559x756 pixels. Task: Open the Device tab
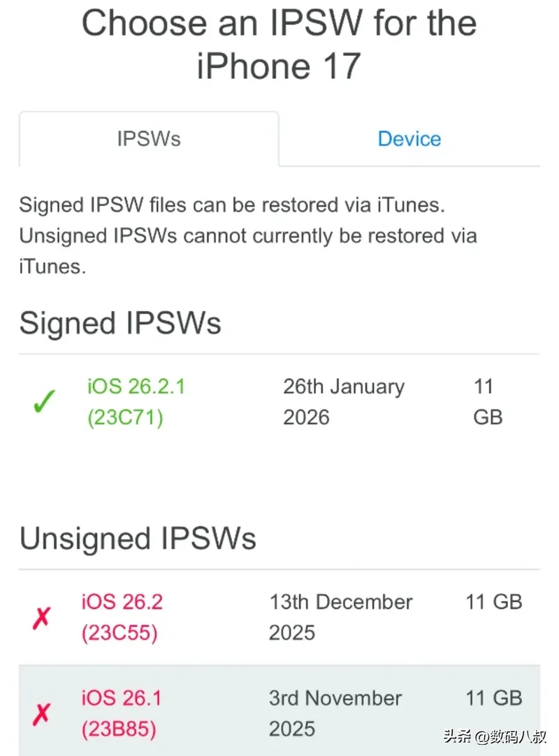pyautogui.click(x=409, y=138)
